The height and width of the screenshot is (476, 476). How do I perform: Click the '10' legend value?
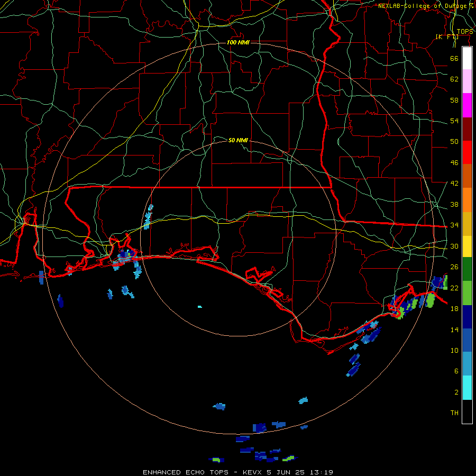[454, 351]
